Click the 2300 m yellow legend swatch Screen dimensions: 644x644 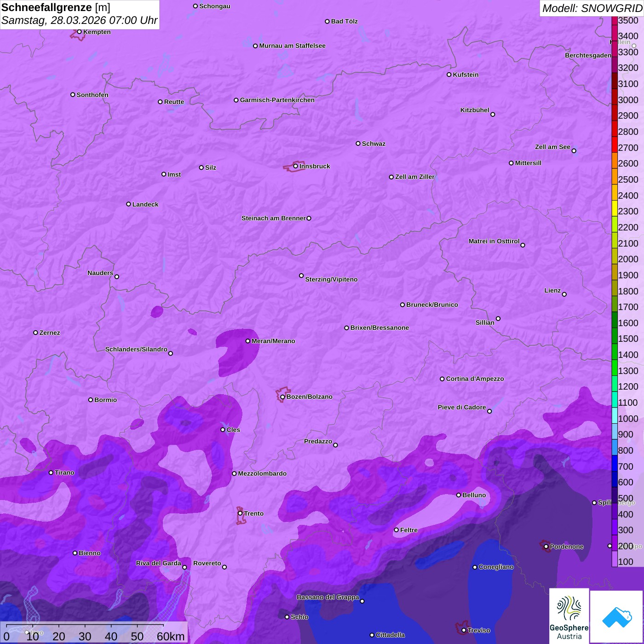pyautogui.click(x=615, y=208)
